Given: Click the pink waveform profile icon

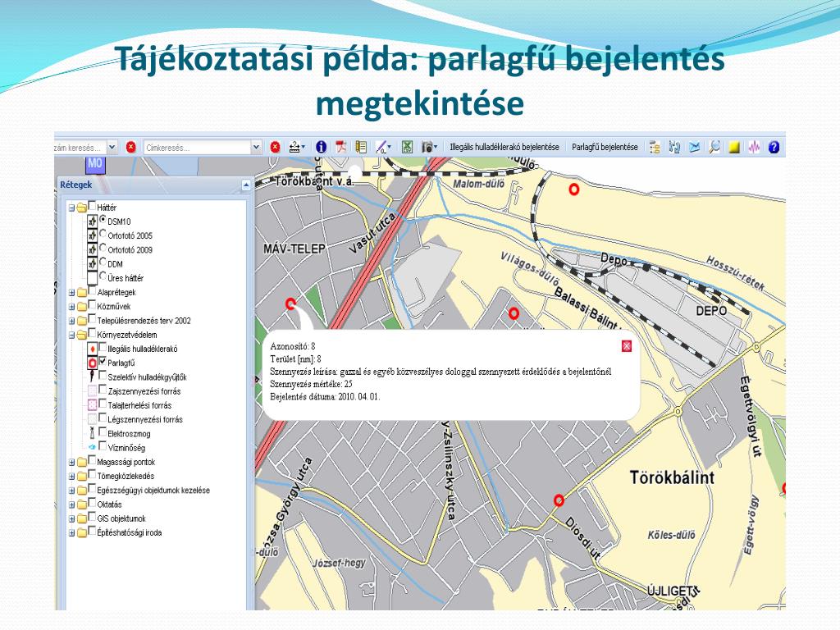Looking at the screenshot, I should click(754, 147).
